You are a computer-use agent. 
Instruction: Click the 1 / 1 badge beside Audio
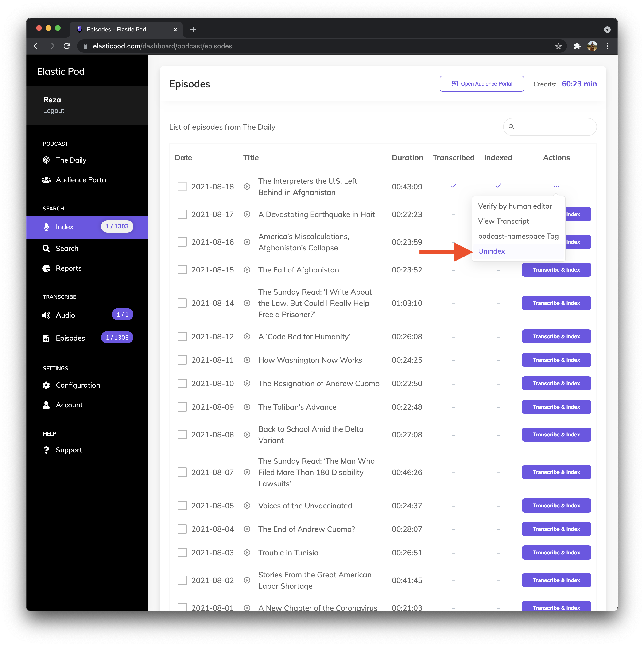coord(122,315)
